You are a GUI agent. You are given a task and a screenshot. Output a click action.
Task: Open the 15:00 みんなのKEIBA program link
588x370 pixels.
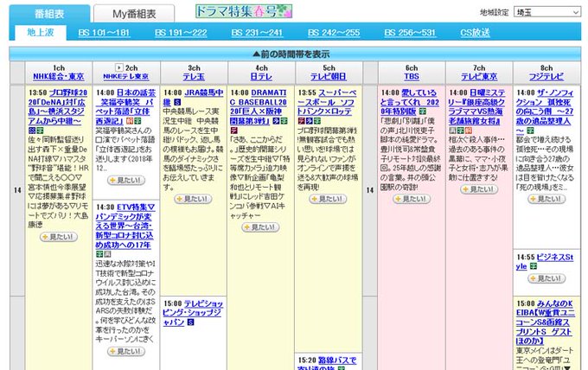coord(545,322)
